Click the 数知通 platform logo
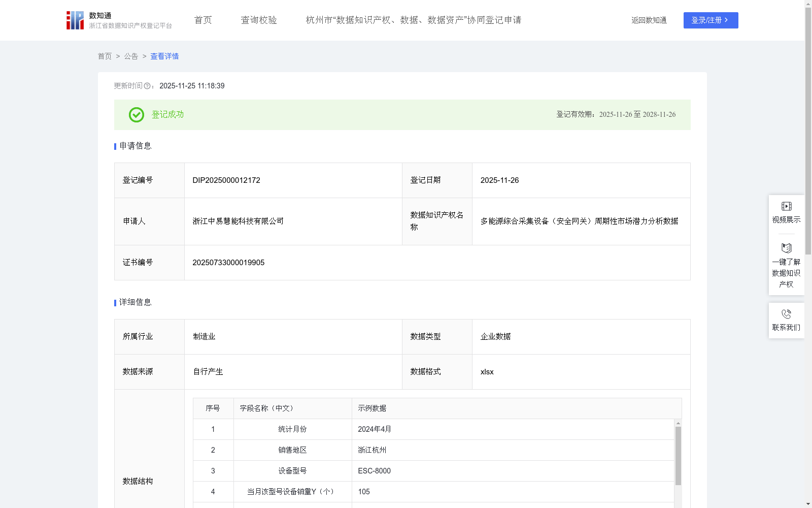Viewport: 812px width, 508px height. coord(119,20)
